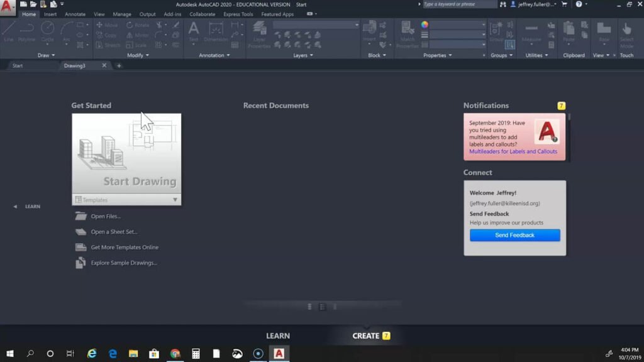Expand the Properties panel dropdown
644x362 pixels.
point(438,55)
